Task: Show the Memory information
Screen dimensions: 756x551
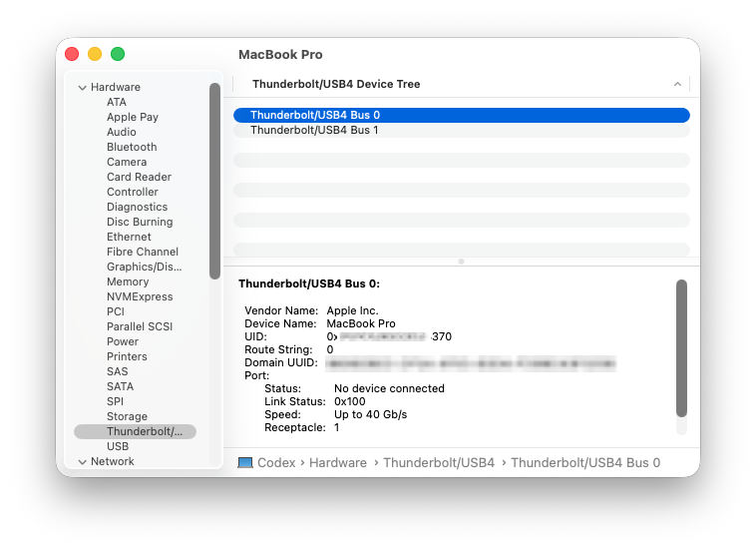Action: tap(128, 281)
